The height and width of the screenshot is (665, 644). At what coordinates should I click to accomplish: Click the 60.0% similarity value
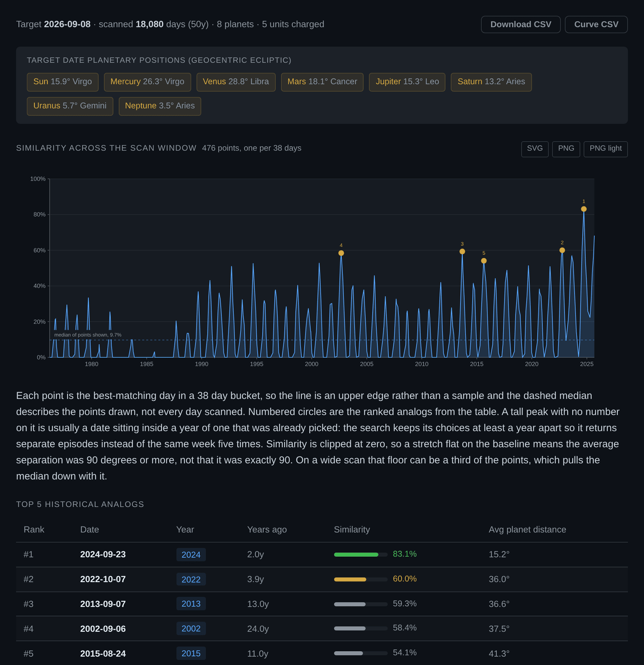point(405,579)
